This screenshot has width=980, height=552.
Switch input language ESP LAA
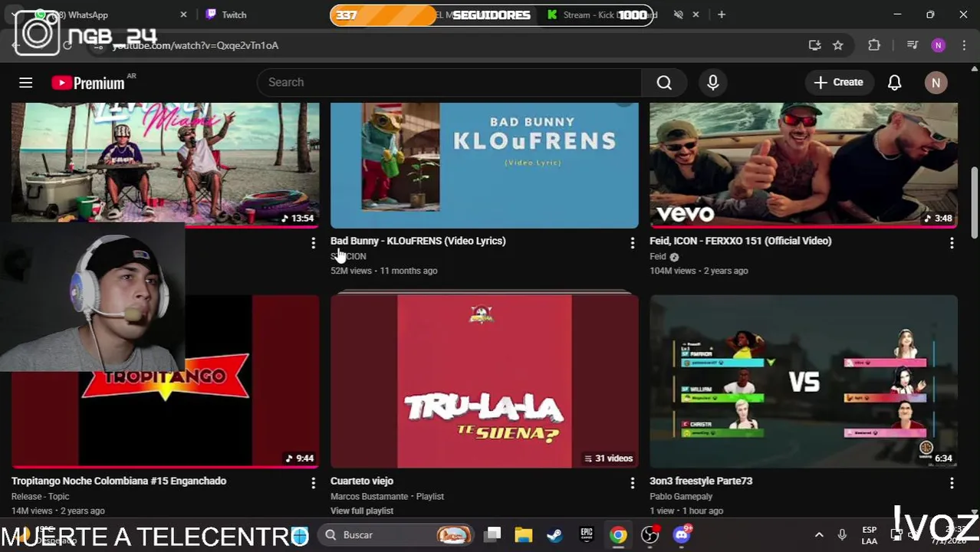coord(870,535)
